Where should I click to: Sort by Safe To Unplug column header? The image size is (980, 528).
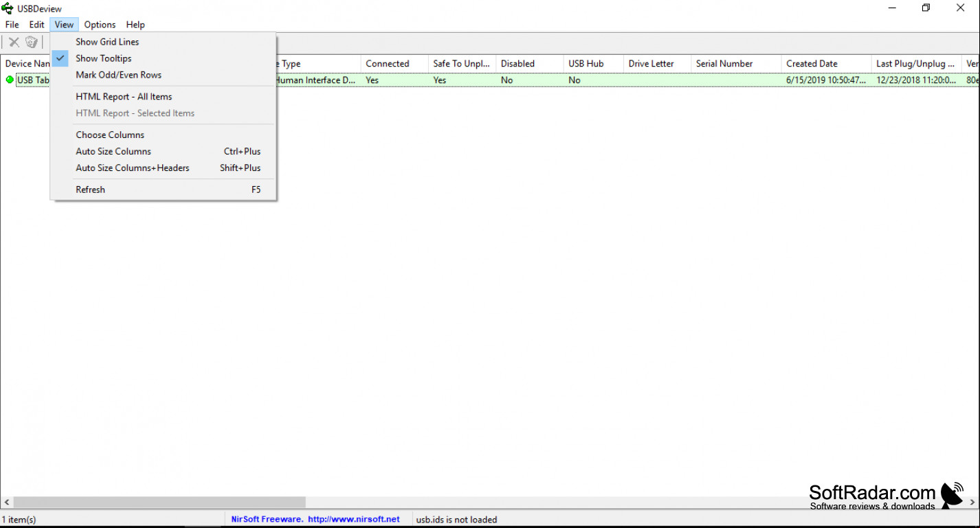point(462,64)
